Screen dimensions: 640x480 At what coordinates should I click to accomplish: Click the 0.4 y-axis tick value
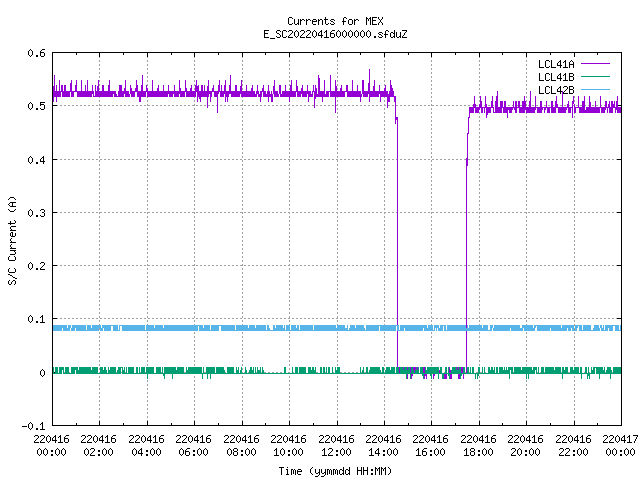pyautogui.click(x=36, y=160)
